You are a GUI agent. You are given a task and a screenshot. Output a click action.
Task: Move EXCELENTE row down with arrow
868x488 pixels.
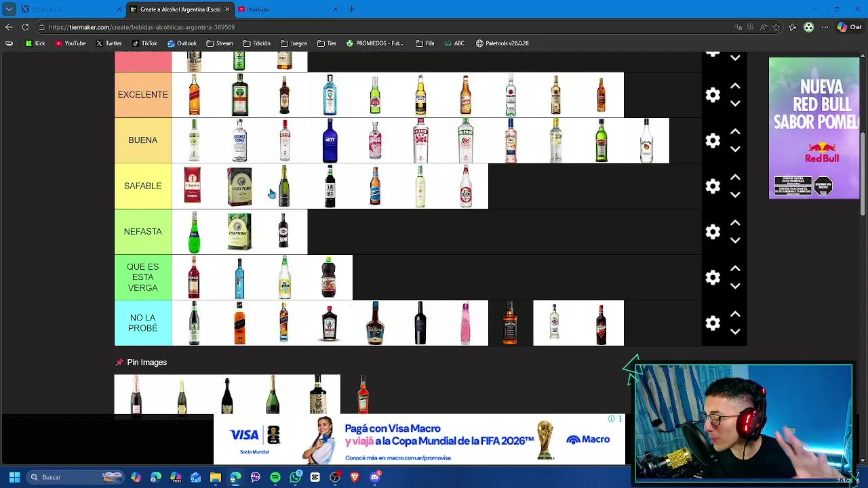pyautogui.click(x=735, y=104)
